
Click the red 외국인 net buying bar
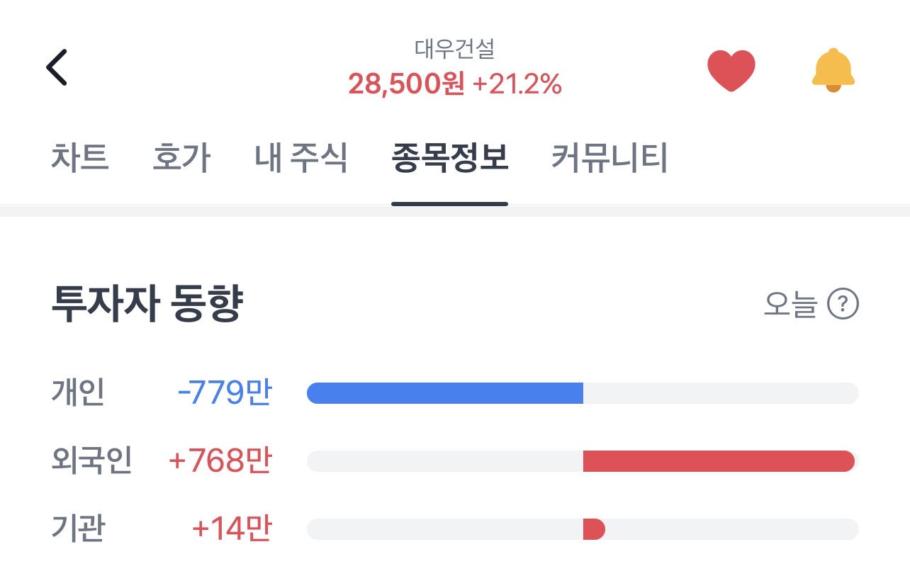point(718,461)
